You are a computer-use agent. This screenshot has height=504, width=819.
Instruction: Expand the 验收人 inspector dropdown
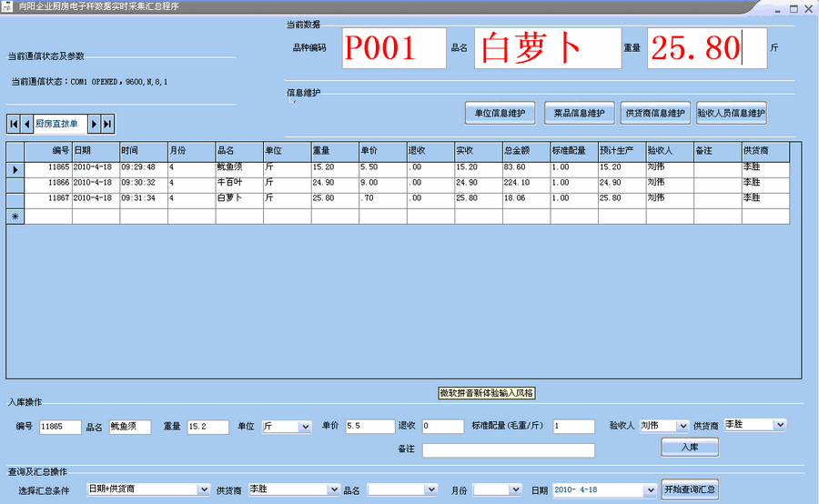click(x=682, y=426)
